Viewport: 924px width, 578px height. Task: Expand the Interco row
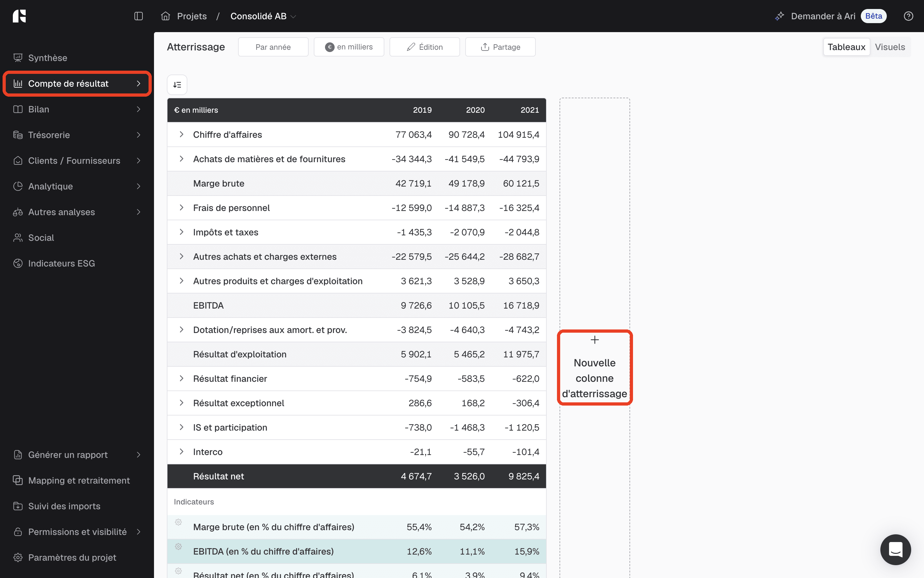pos(181,451)
